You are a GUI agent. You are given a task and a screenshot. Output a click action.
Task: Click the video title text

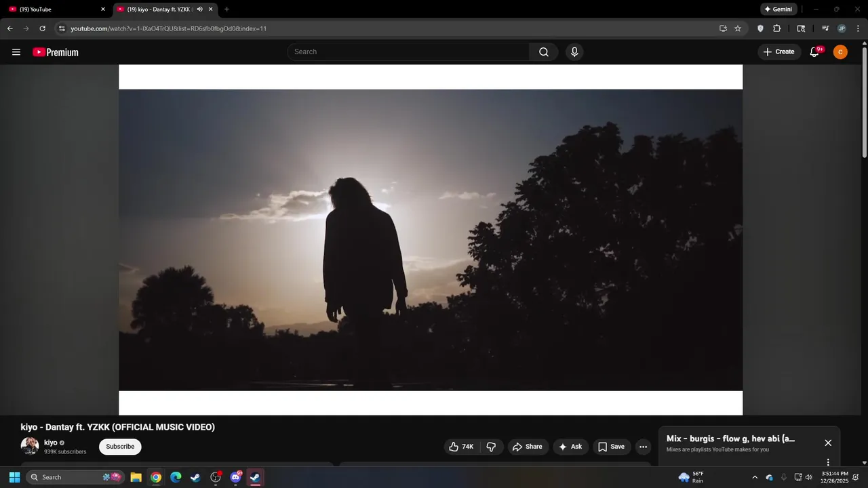[x=117, y=427]
